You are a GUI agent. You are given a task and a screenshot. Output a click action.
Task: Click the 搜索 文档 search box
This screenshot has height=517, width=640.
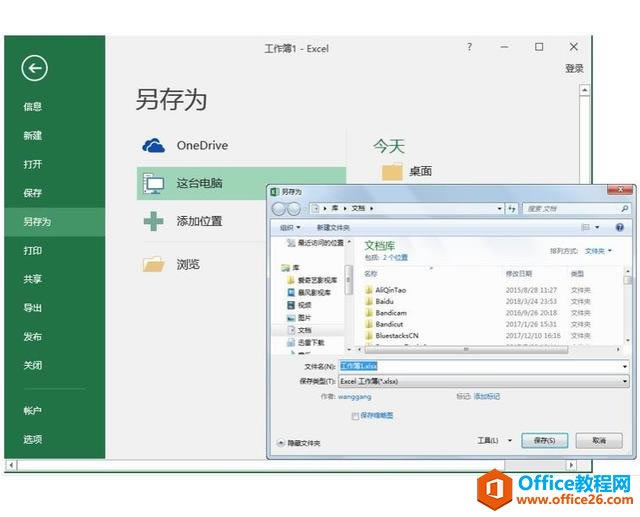click(x=576, y=209)
